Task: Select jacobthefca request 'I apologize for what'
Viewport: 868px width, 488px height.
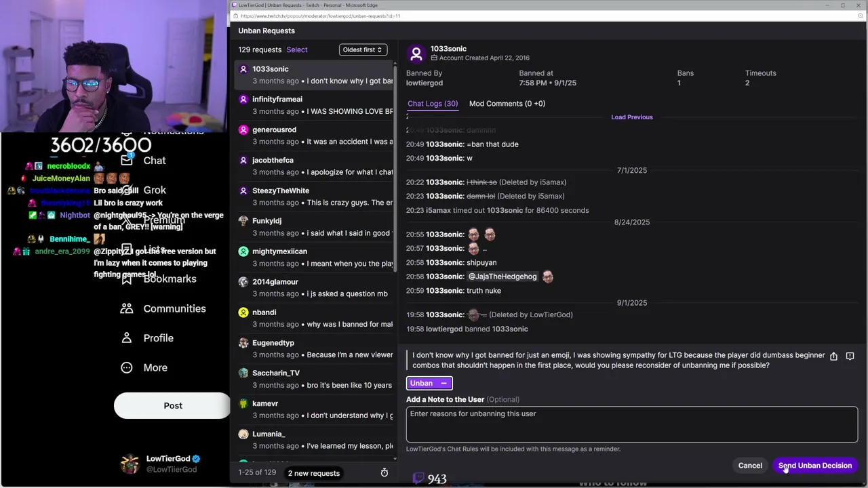Action: [x=315, y=166]
